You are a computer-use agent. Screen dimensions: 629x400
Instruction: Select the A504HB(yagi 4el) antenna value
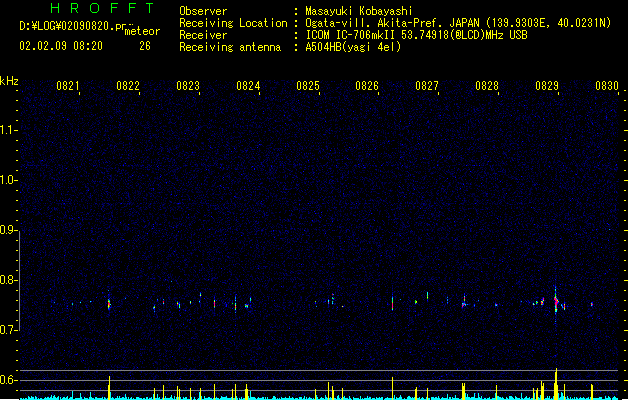353,47
